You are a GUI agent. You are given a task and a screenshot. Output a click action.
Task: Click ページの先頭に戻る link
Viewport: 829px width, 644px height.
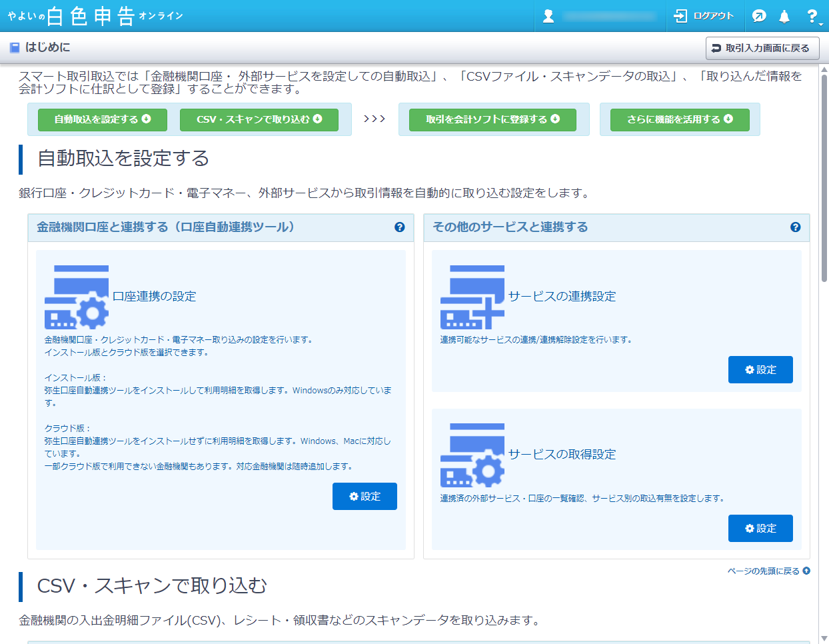[x=768, y=571]
